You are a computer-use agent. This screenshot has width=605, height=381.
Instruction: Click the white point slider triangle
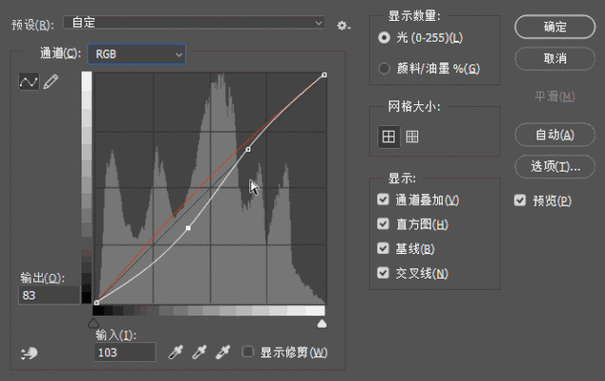point(322,323)
